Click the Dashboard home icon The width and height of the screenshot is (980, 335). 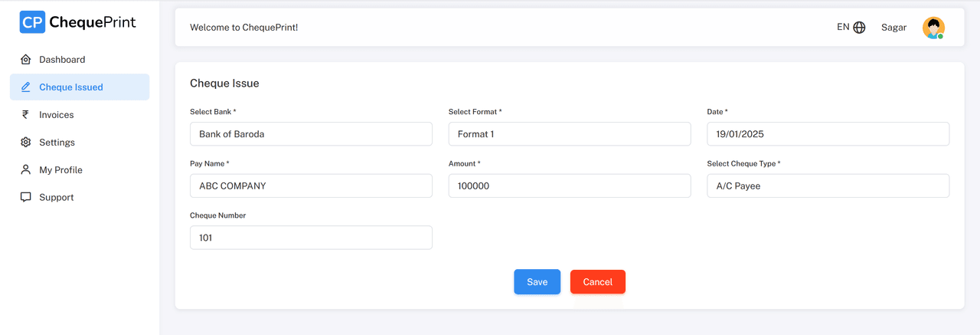pos(25,60)
